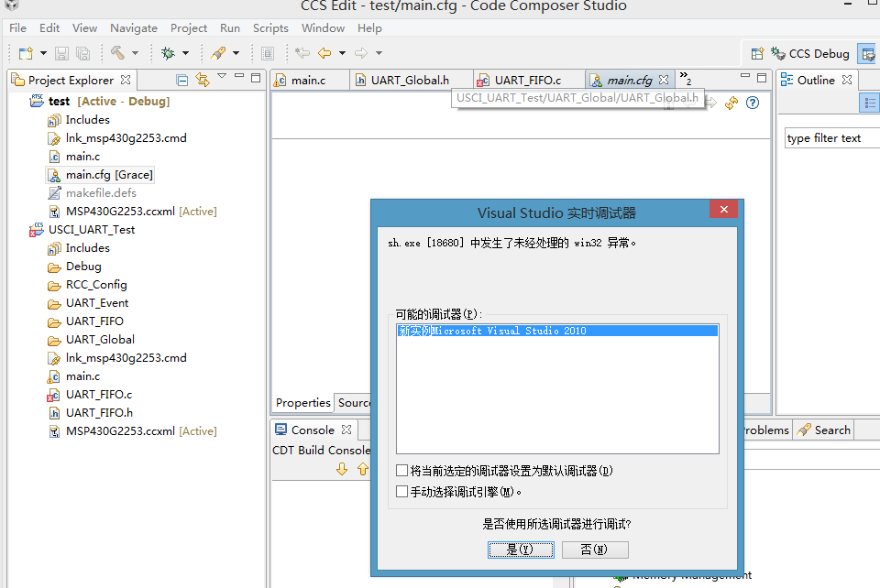This screenshot has width=880, height=588.
Task: Click the Save toolbar icon
Action: (61, 53)
